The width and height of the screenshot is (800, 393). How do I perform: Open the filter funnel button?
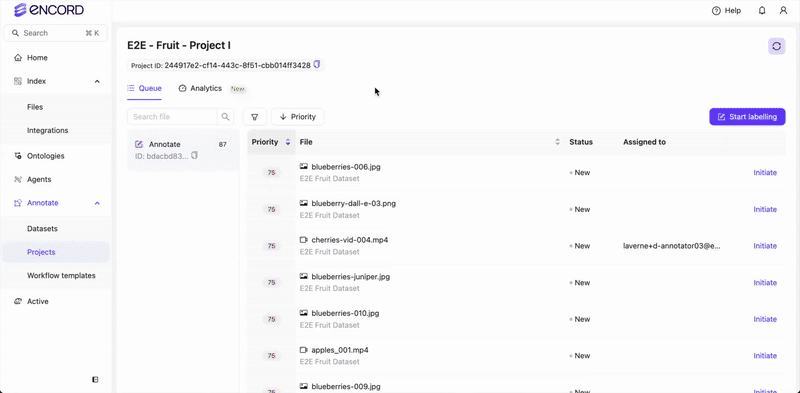255,117
